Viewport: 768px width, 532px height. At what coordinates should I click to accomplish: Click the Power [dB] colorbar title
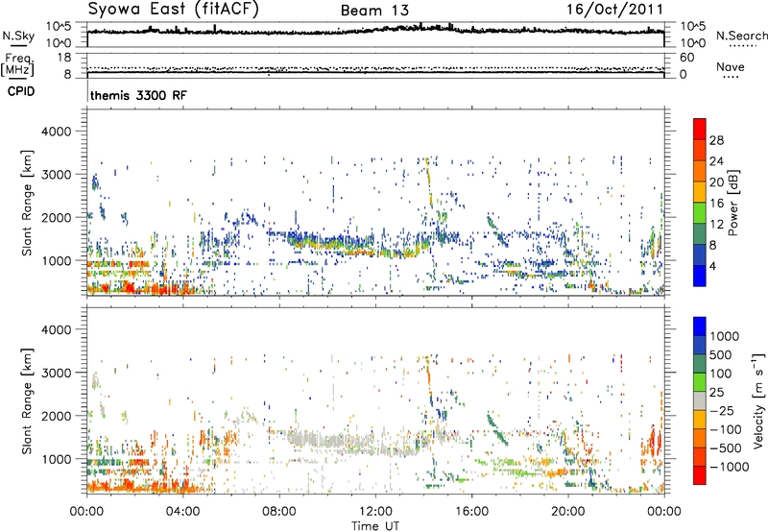[733, 203]
